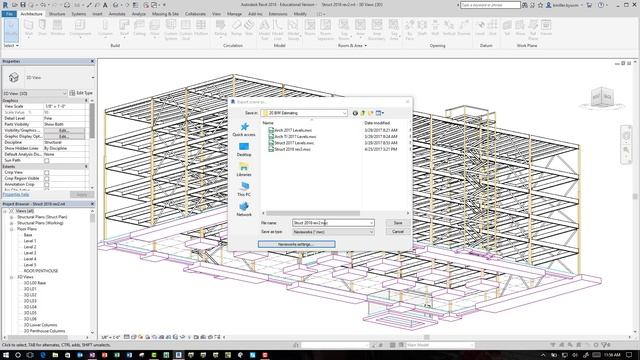Select the Model Text tool
Image resolution: width=640 pixels, height=360 pixels.
264,29
